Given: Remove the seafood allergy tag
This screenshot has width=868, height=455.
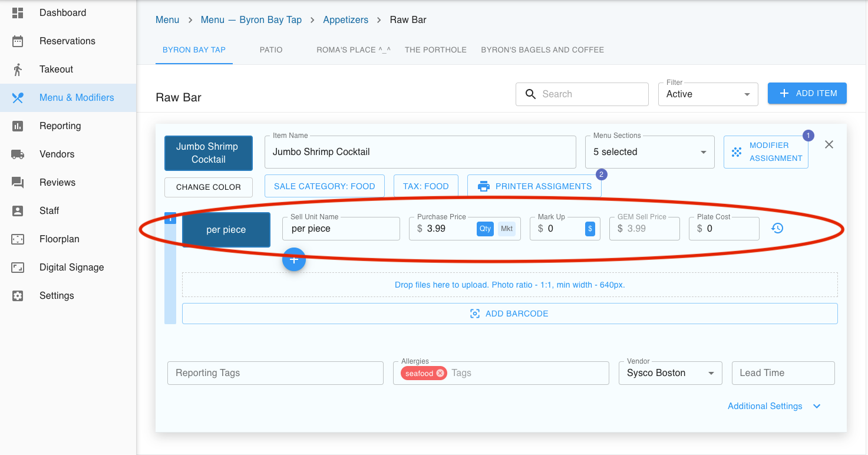Looking at the screenshot, I should point(440,373).
